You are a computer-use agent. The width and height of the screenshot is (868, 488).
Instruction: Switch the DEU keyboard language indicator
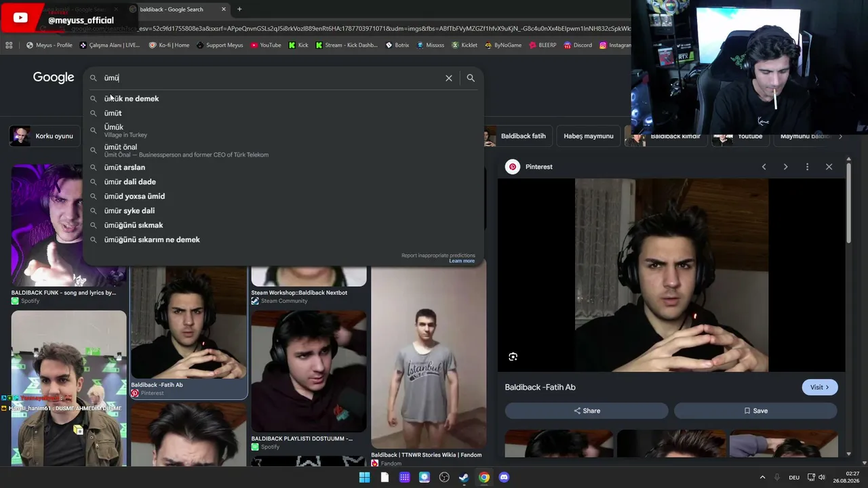pyautogui.click(x=794, y=477)
